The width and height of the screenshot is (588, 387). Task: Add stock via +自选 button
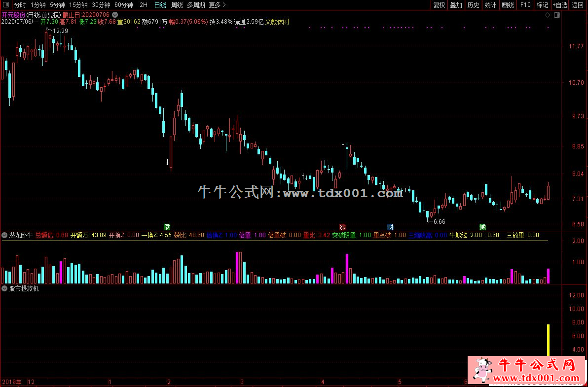tap(560, 5)
